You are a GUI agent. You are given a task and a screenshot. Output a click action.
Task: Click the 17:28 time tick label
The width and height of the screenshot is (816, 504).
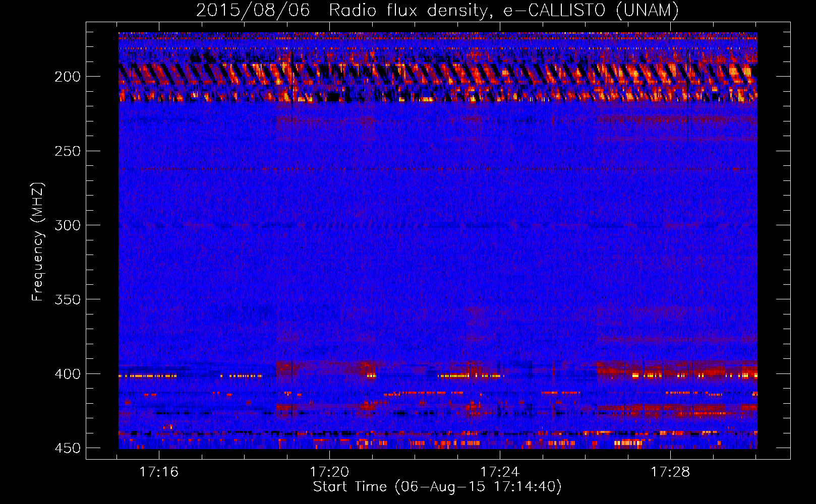[x=670, y=472]
